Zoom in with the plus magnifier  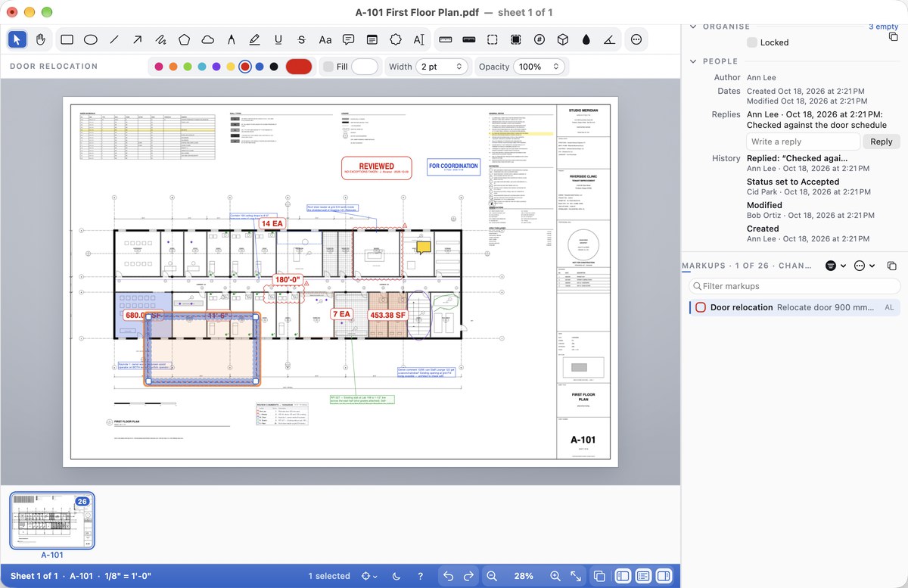(555, 576)
